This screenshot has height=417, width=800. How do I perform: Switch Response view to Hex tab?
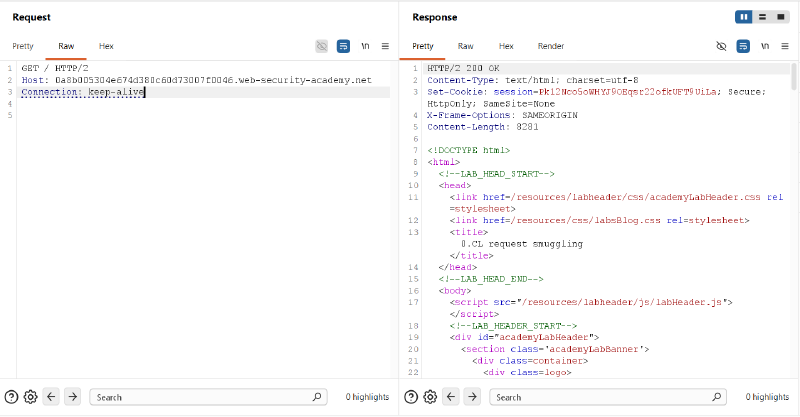(x=506, y=46)
